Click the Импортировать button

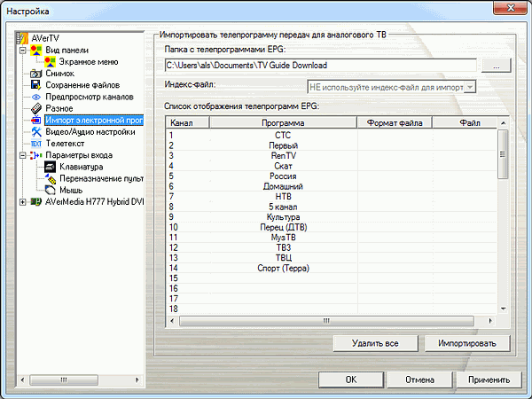coord(467,343)
